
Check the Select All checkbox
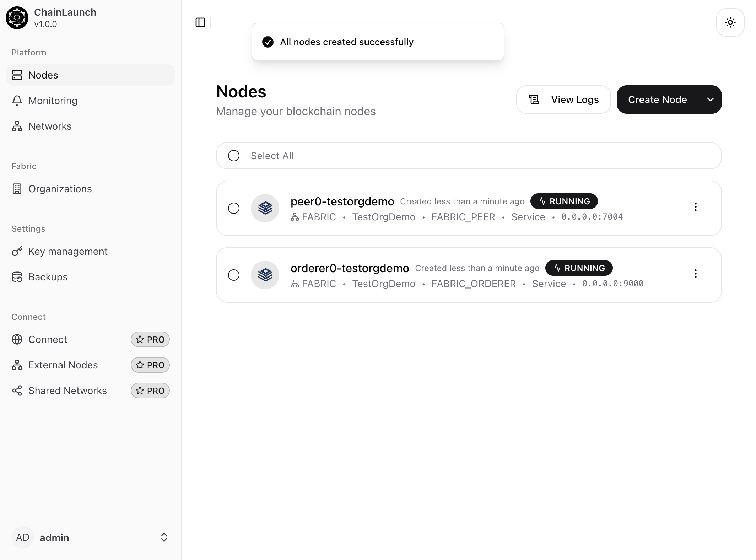click(234, 156)
